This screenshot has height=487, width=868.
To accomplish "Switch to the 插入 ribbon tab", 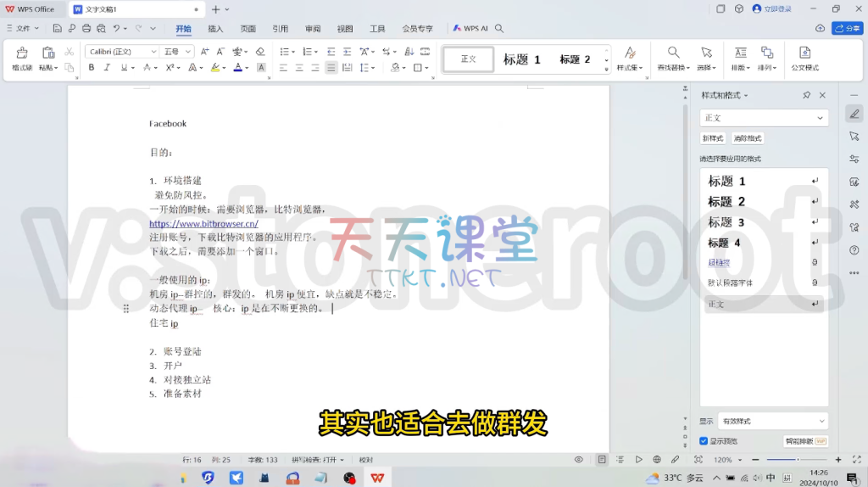I will [215, 29].
